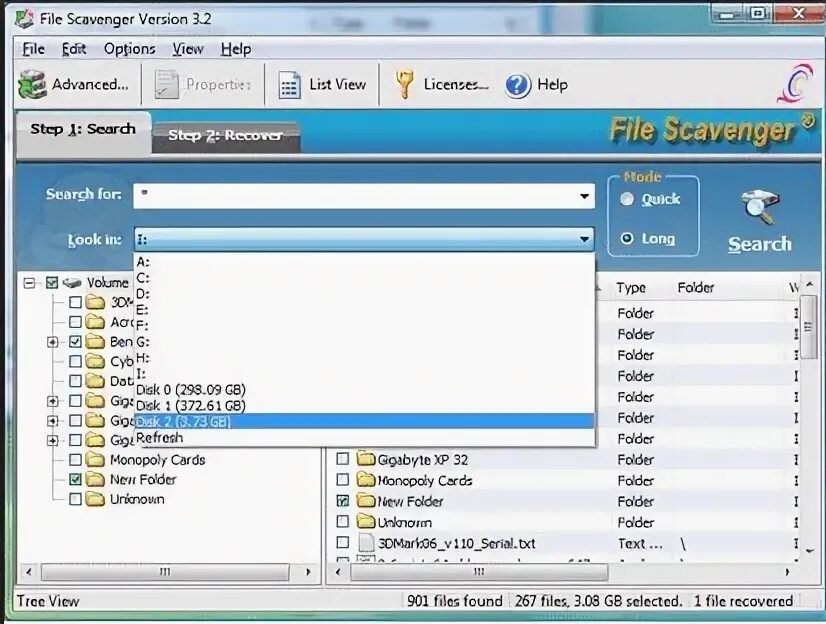Click Monopoly Cards folder icon in list
This screenshot has width=826, height=624.
coord(366,480)
